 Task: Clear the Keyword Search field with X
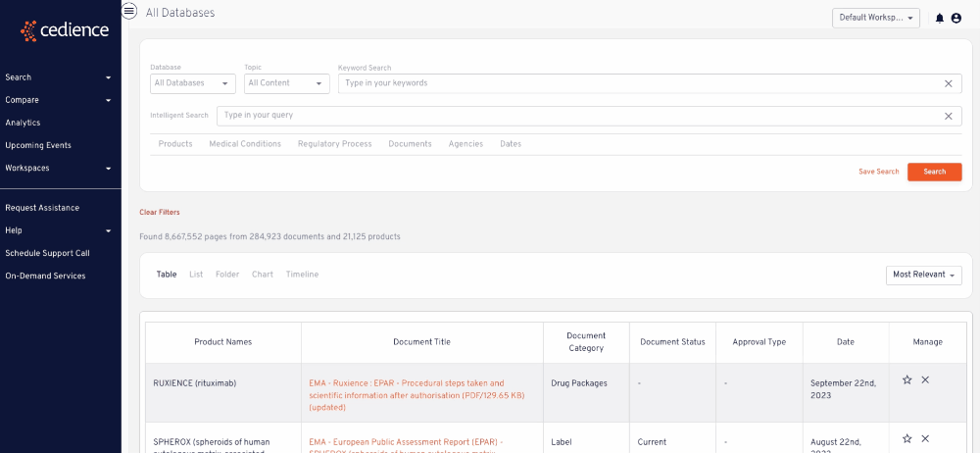948,83
